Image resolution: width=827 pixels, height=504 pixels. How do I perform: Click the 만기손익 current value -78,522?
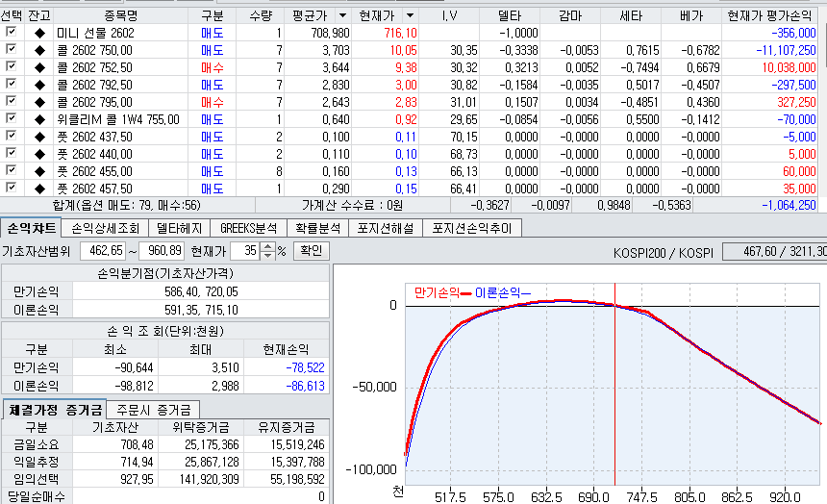306,367
